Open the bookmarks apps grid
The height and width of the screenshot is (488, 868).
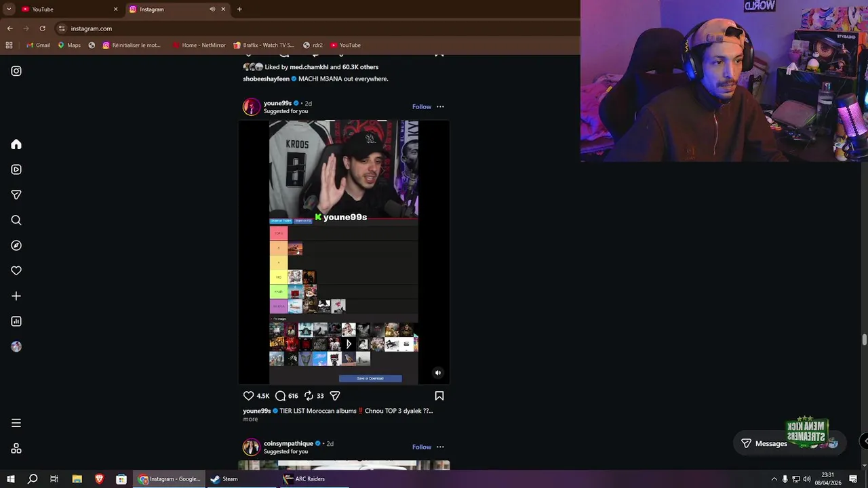9,45
